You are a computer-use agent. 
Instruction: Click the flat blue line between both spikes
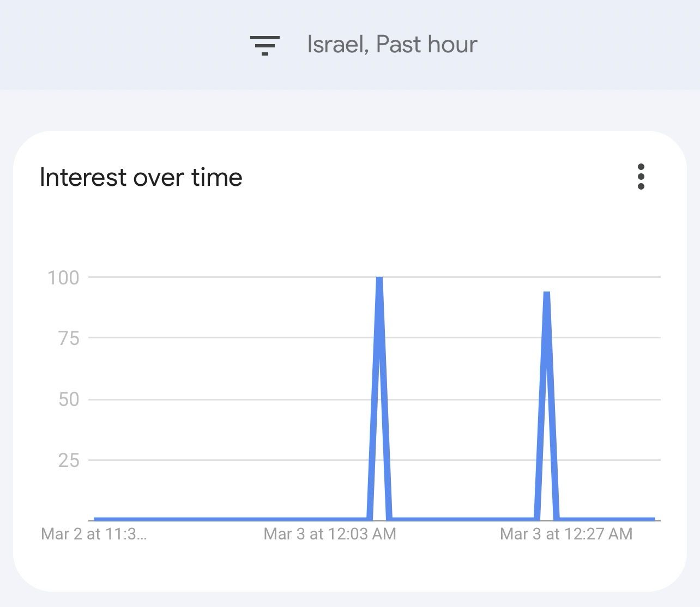tap(463, 519)
